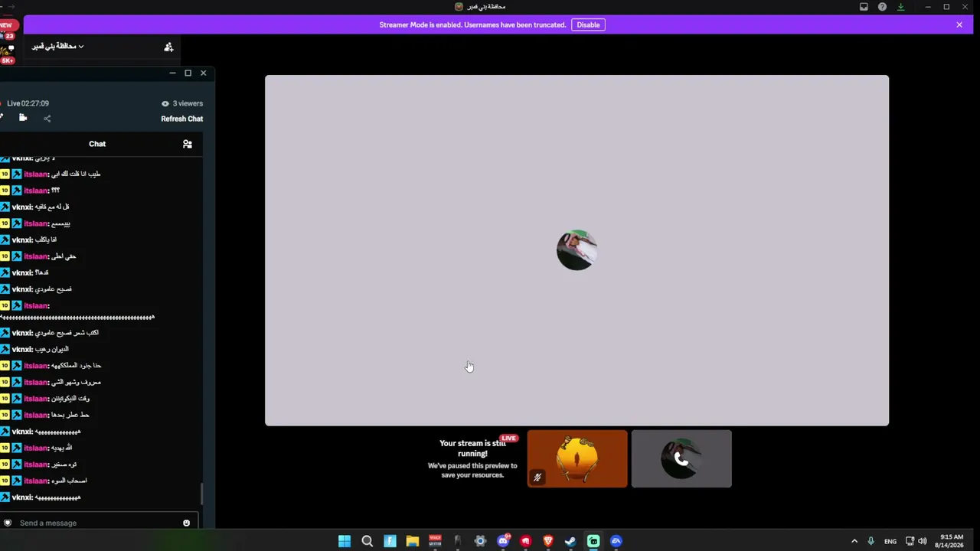
Task: Show hidden system tray icons
Action: [854, 541]
